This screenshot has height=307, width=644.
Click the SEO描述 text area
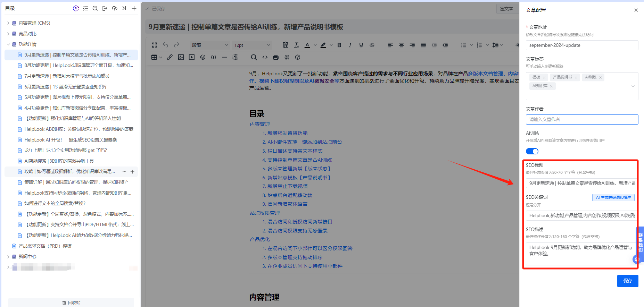[582, 254]
